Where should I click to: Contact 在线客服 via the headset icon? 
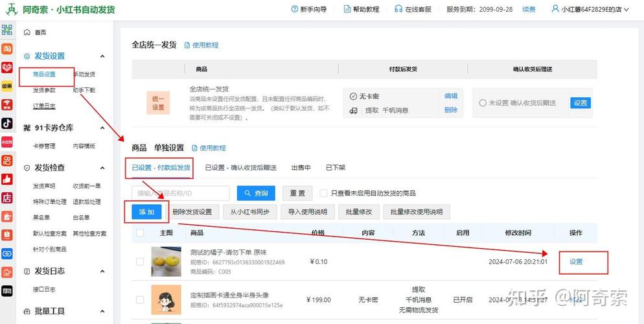pos(413,10)
